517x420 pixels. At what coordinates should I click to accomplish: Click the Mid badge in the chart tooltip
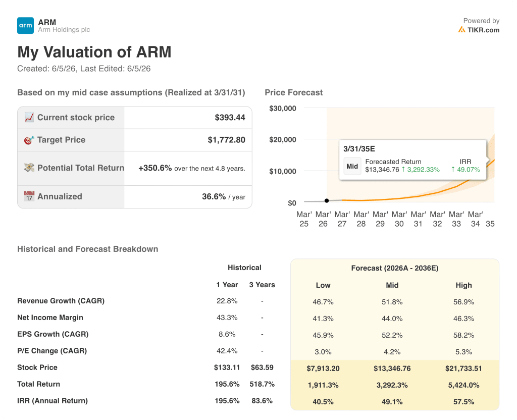pyautogui.click(x=352, y=166)
